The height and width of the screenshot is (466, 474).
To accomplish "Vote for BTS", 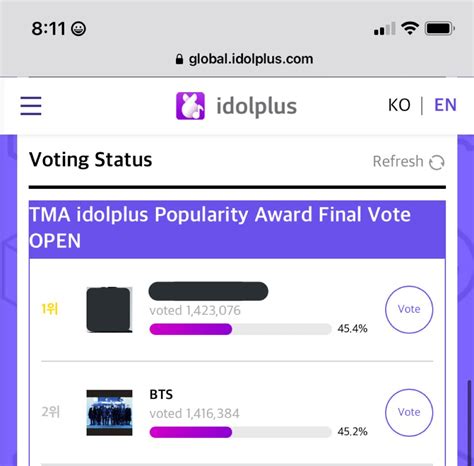I will click(409, 413).
